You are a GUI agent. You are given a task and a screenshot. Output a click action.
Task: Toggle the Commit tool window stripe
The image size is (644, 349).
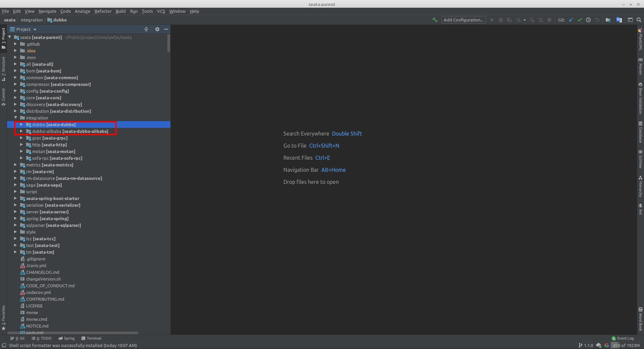point(3,97)
